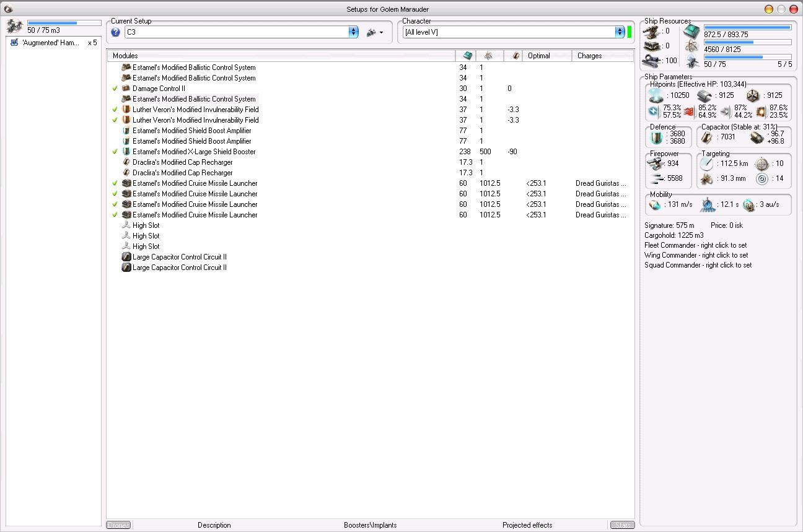Image resolution: width=803 pixels, height=532 pixels.
Task: Click the Modules column header
Action: click(x=281, y=56)
